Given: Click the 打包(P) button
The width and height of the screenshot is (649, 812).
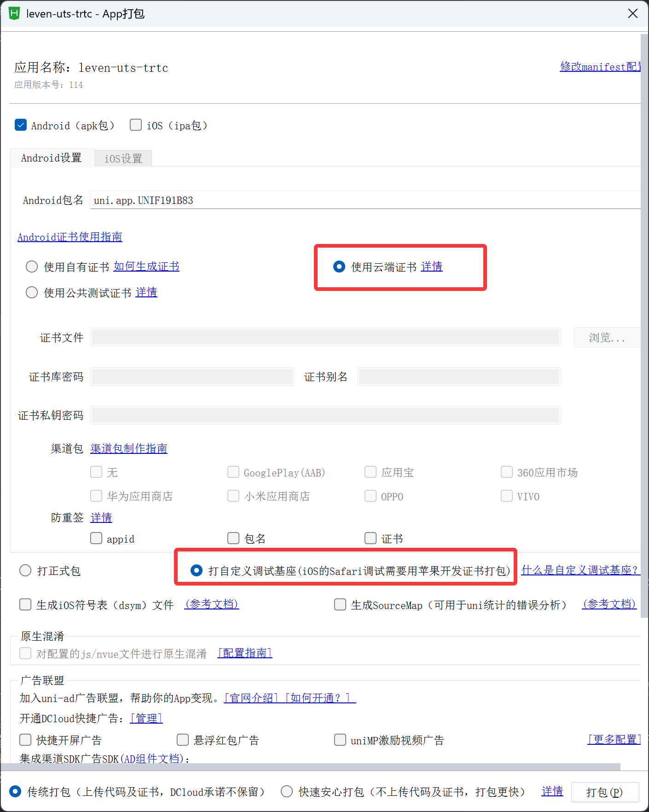Looking at the screenshot, I should point(605,792).
